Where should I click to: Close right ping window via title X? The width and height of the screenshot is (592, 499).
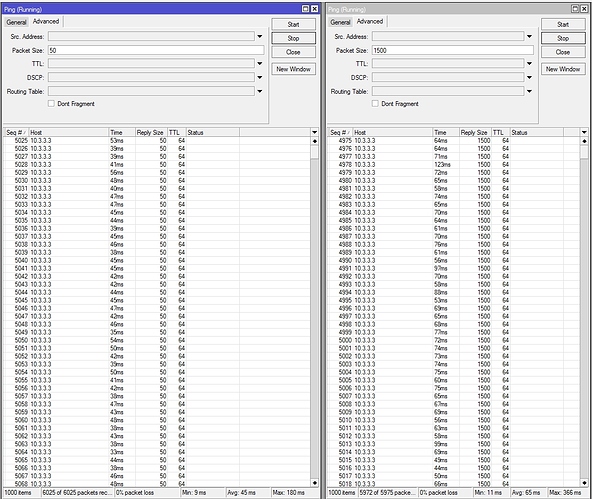(584, 9)
